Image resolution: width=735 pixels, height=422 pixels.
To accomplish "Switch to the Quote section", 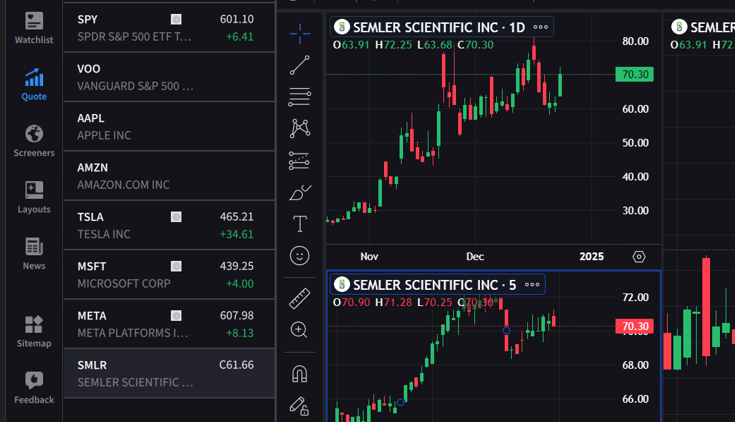I will click(x=34, y=85).
